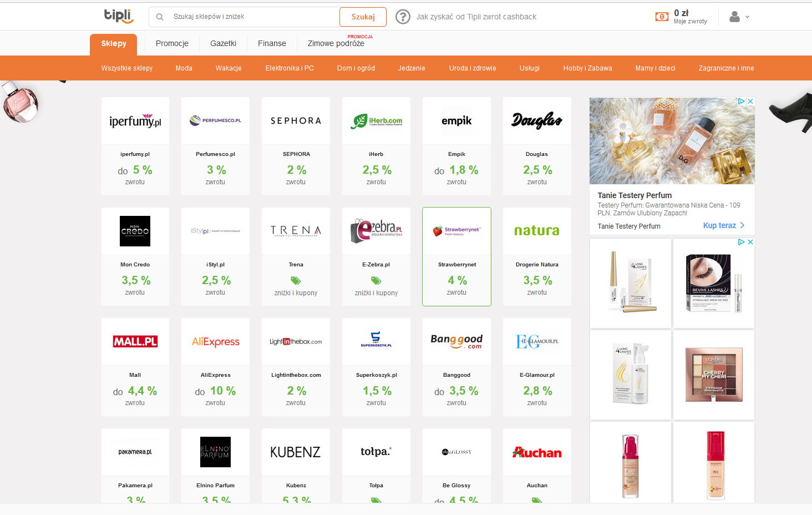Click the Mon Credo logo

click(135, 231)
